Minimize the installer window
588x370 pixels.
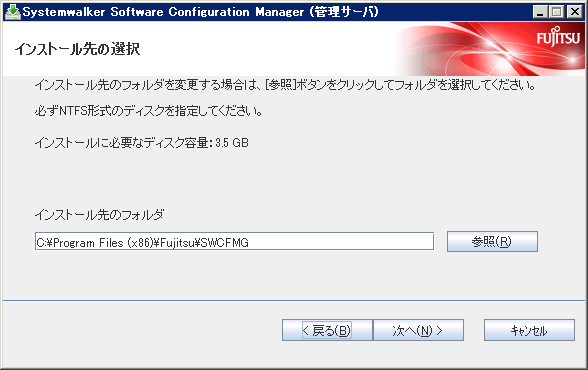point(540,12)
